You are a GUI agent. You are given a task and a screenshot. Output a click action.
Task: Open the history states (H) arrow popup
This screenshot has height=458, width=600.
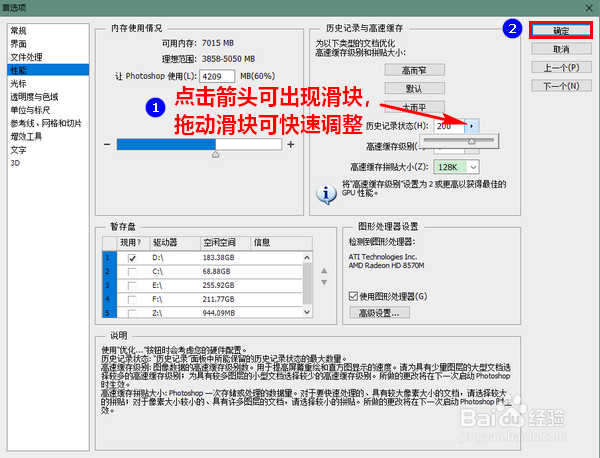[x=471, y=126]
